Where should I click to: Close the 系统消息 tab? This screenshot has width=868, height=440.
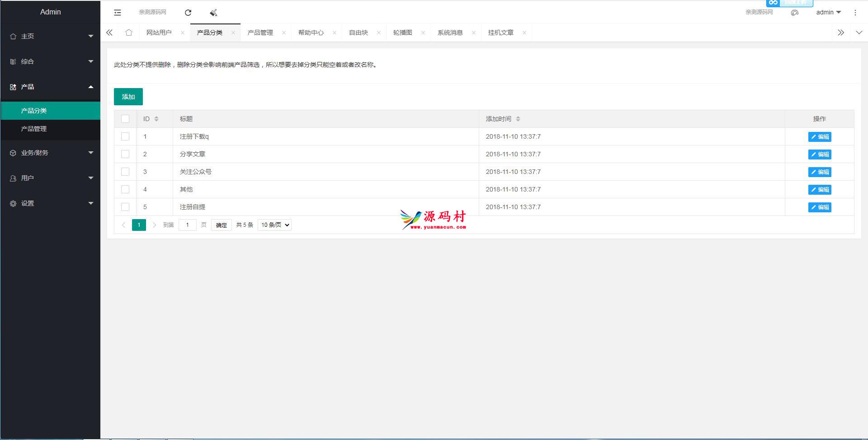474,33
